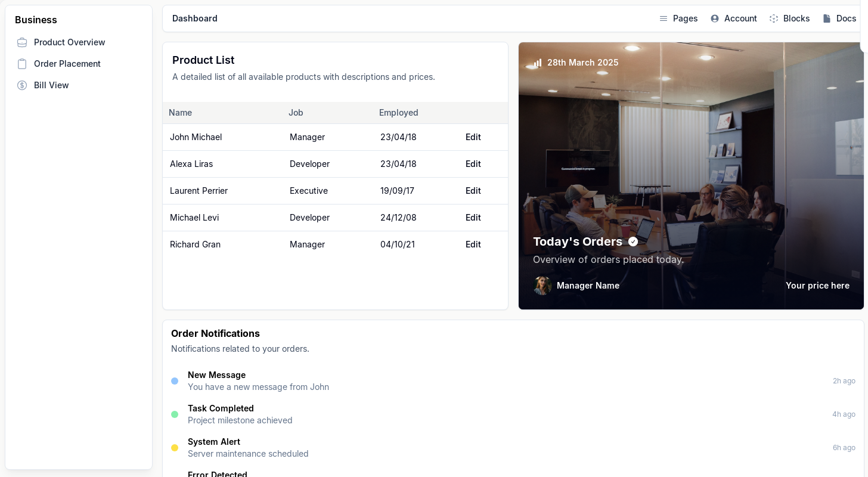Select the manager avatar thumbnail
This screenshot has width=868, height=477.
(x=542, y=286)
